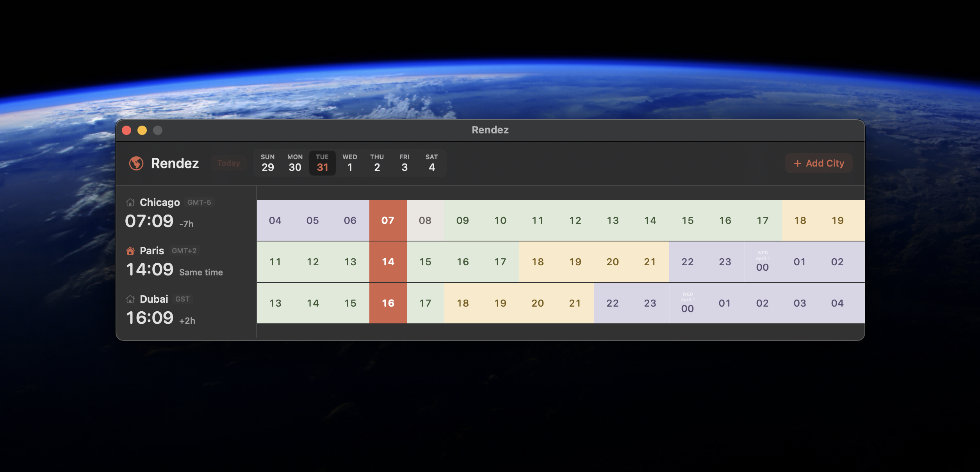The height and width of the screenshot is (472, 980).
Task: Select TUE 31 in the day selector
Action: (322, 163)
